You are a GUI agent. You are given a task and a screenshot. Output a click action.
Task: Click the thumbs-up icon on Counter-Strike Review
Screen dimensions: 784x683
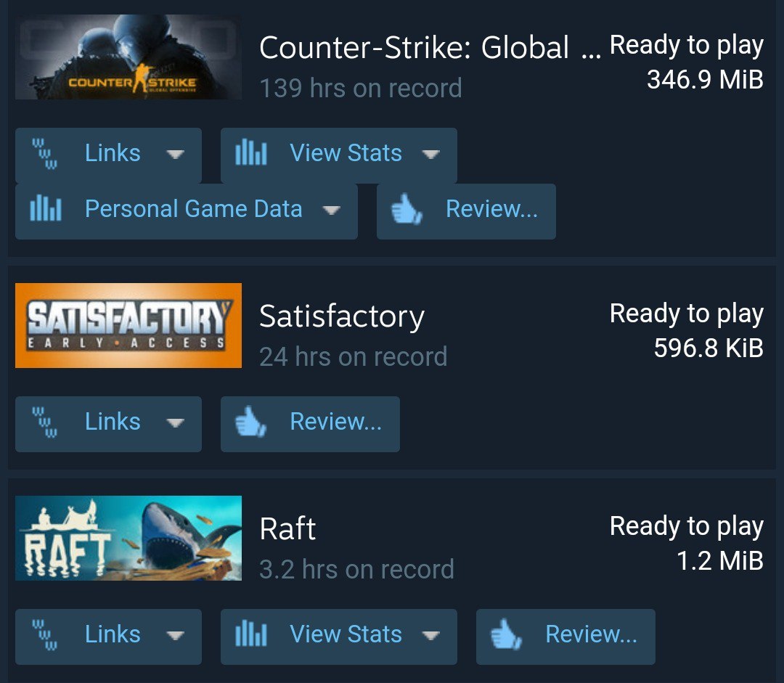pyautogui.click(x=407, y=208)
